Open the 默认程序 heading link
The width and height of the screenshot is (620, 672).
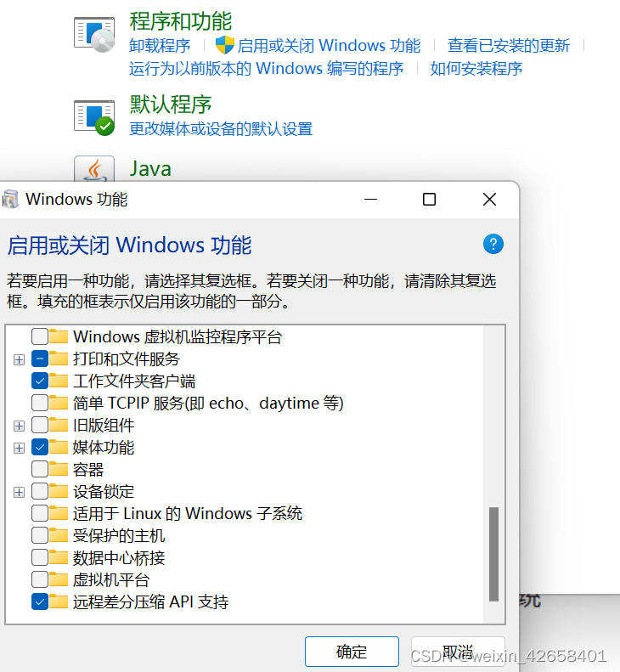(171, 104)
